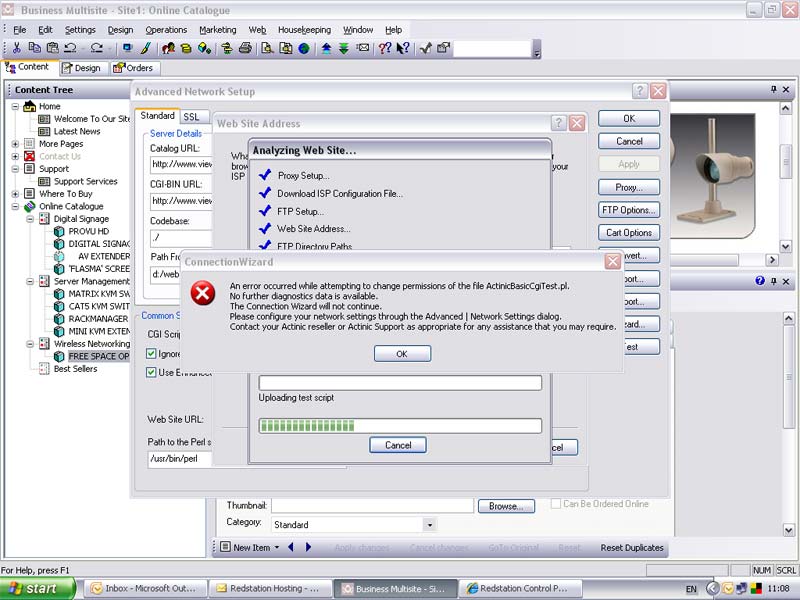Viewport: 800px width, 600px height.
Task: Open the Housekeeping menu
Action: click(305, 30)
